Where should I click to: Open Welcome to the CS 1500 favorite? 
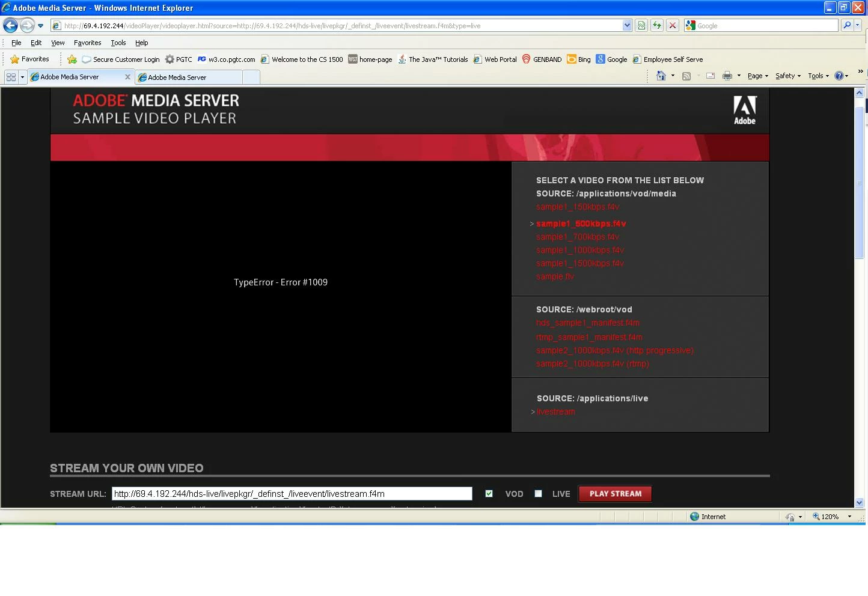(302, 59)
